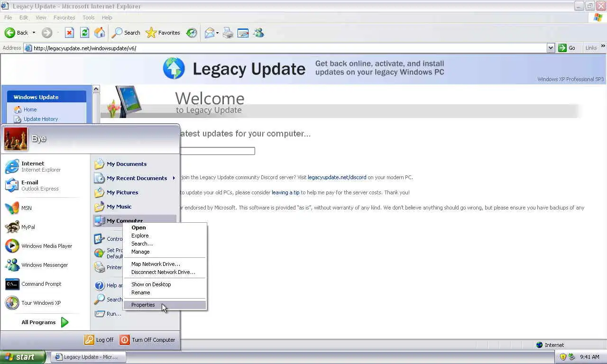
Task: Click the Run... item
Action: [x=108, y=314]
